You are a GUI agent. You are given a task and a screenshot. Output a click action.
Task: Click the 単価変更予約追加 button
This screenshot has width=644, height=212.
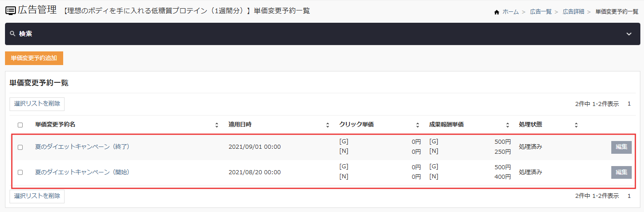point(34,58)
